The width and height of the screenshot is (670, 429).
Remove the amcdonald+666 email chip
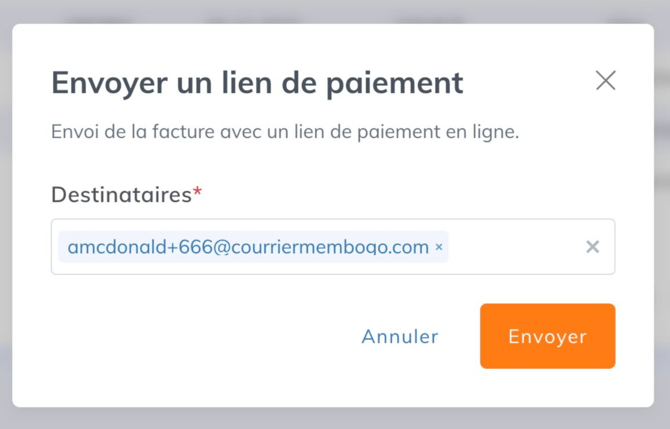439,247
